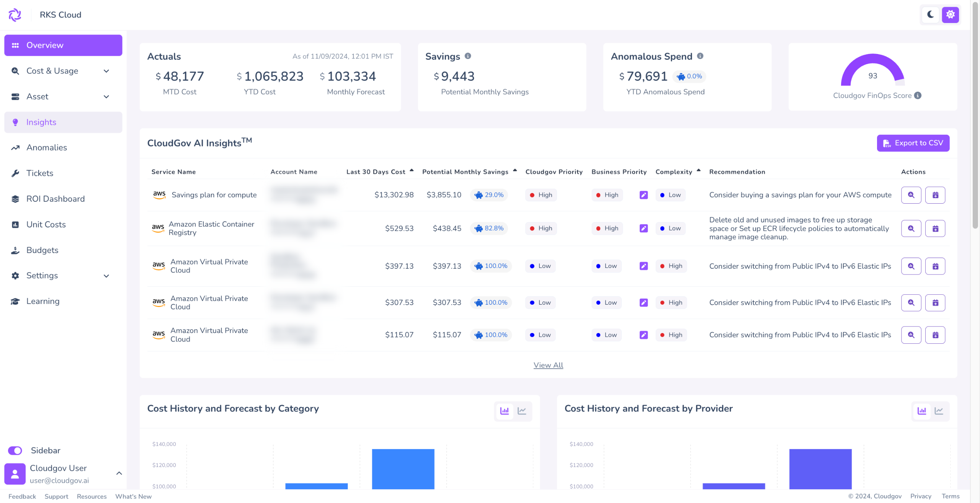Image resolution: width=980 pixels, height=503 pixels.
Task: Click the Anomalous Spend info icon
Action: point(700,56)
